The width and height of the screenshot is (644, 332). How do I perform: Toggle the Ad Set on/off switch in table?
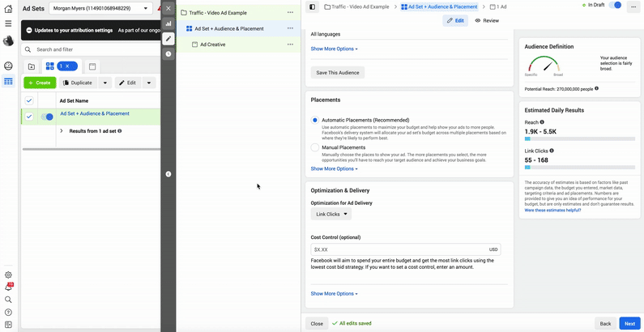click(47, 117)
